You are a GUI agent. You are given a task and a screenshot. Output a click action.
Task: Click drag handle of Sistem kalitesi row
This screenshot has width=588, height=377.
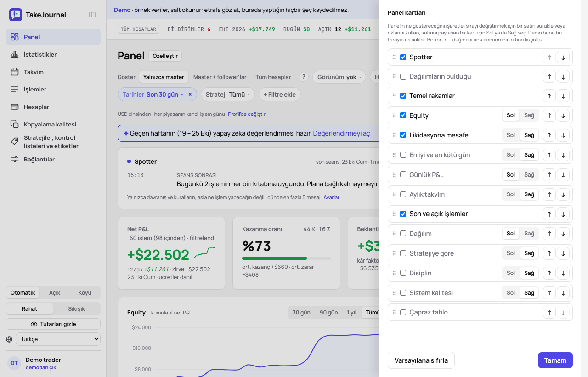[394, 293]
